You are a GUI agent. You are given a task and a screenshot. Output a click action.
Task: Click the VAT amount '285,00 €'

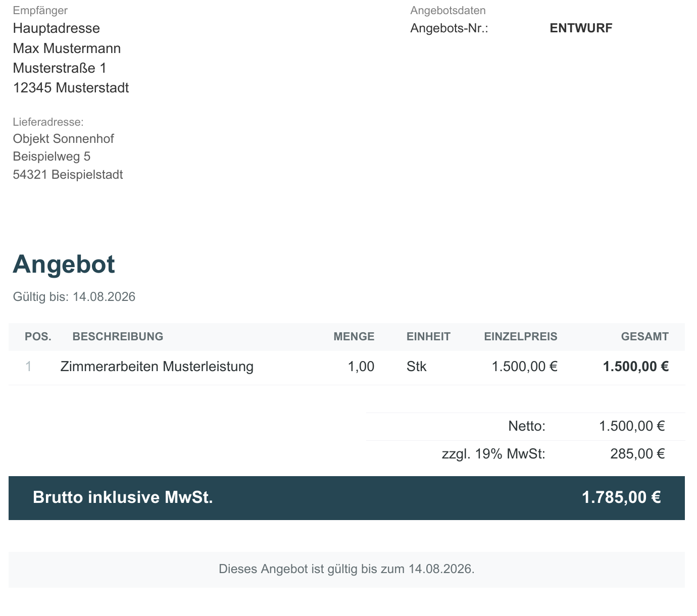point(637,454)
